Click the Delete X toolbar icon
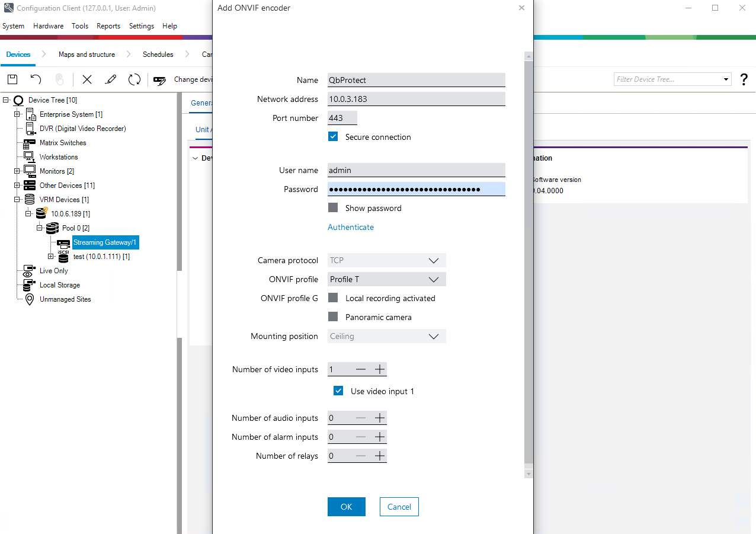 87,79
